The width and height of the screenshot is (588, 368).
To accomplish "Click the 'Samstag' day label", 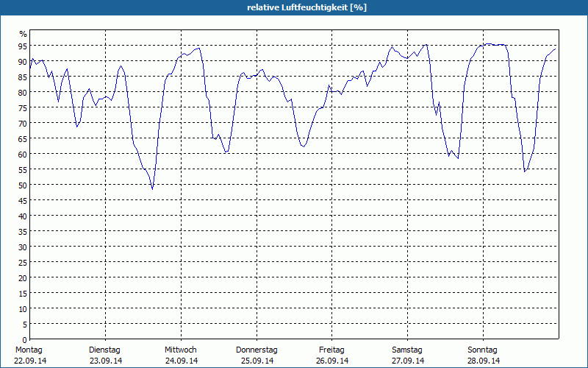I will point(407,350).
